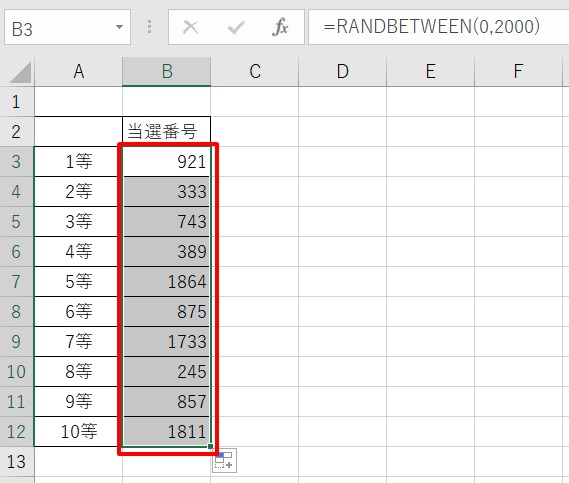Image resolution: width=569 pixels, height=483 pixels.
Task: Expand the Name Box dropdown arrow
Action: tap(119, 27)
